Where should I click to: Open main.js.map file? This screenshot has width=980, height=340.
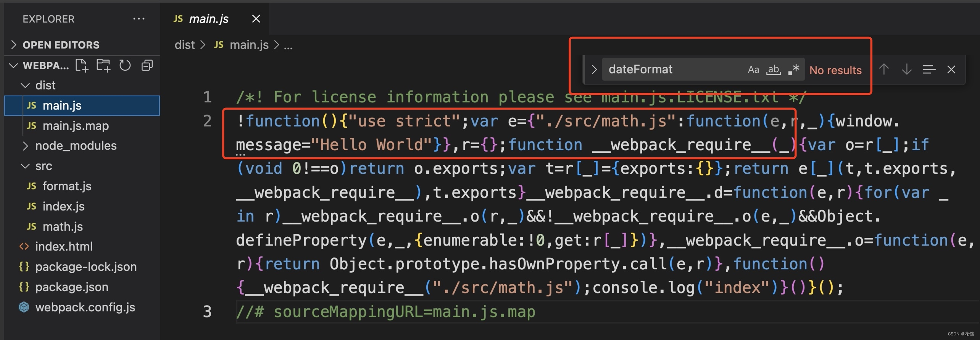tap(82, 126)
